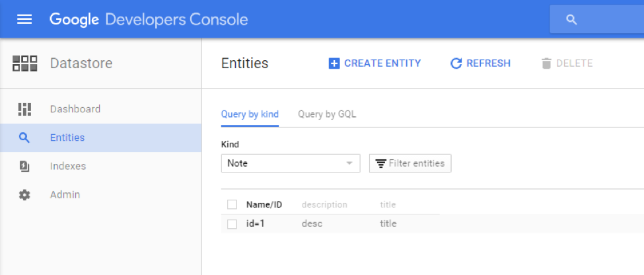Toggle the select-all checkbox in table header
Viewport: 644px width, 275px height.
(232, 204)
